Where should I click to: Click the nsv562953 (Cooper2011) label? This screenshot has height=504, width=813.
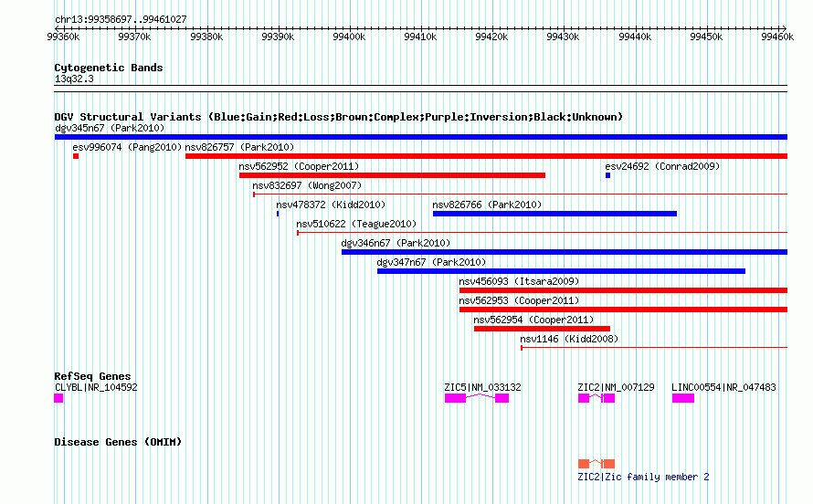(x=519, y=300)
